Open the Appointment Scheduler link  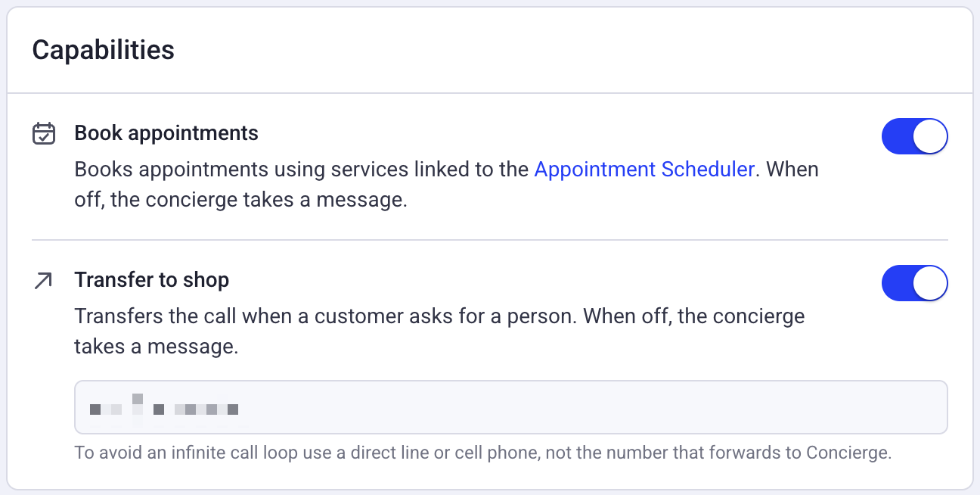644,170
